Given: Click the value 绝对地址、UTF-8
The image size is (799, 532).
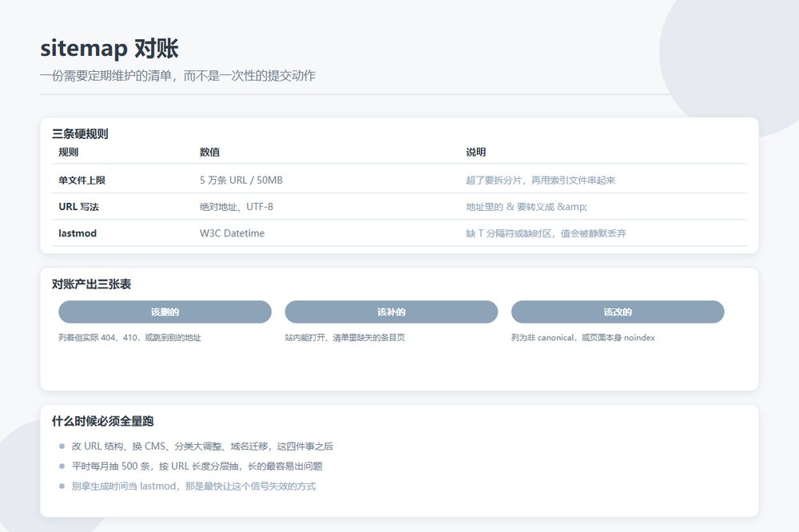Looking at the screenshot, I should [237, 206].
